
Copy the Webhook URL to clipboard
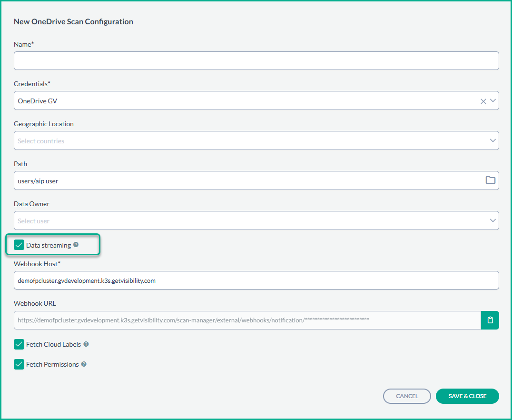coord(490,320)
